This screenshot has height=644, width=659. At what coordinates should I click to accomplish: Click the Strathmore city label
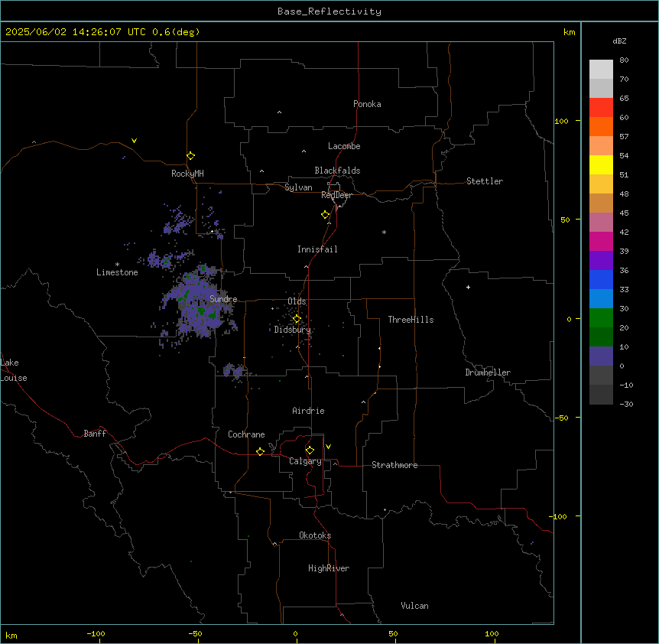point(394,465)
